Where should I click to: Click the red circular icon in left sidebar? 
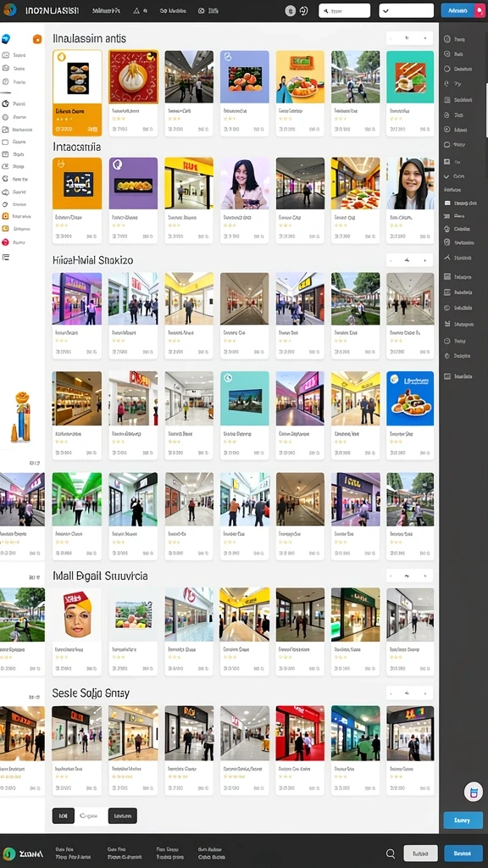[6, 242]
